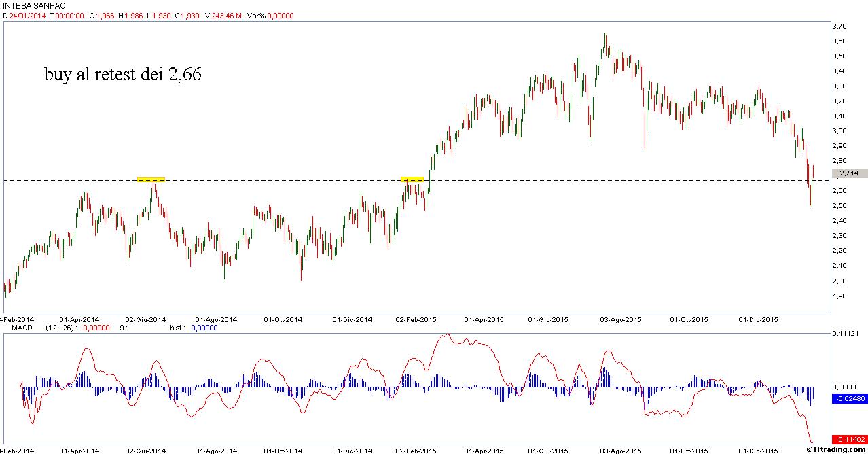This screenshot has height=454, width=868.
Task: Click the Var% value in the header
Action: coord(270,16)
